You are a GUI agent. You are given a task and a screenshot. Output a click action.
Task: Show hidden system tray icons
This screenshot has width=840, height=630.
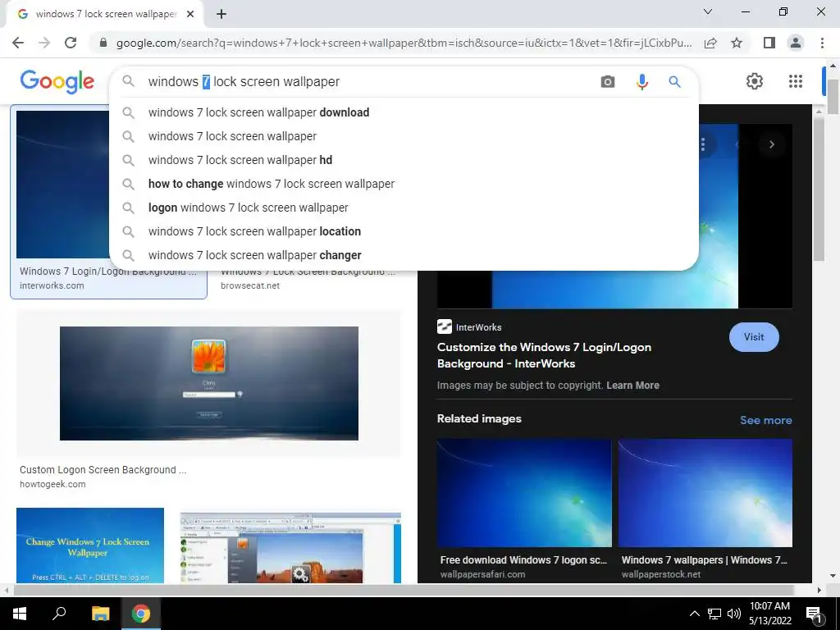(694, 614)
